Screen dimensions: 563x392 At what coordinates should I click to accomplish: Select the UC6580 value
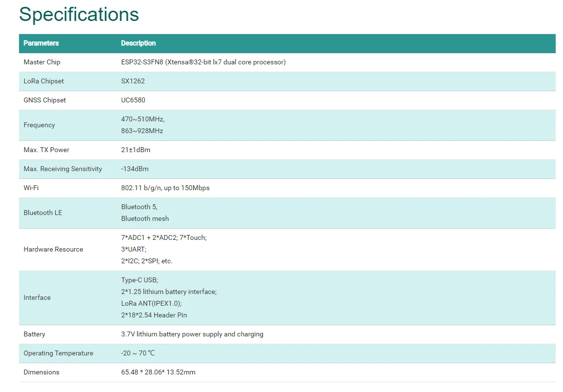[133, 100]
